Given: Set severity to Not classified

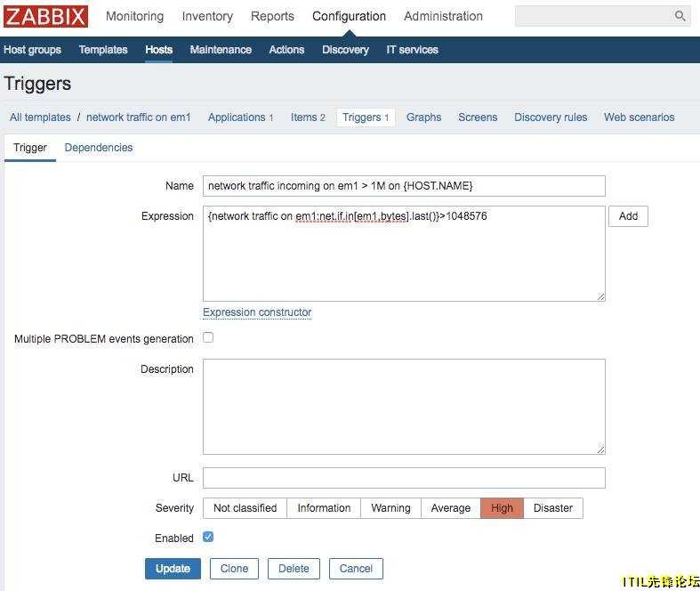Looking at the screenshot, I should tap(245, 508).
